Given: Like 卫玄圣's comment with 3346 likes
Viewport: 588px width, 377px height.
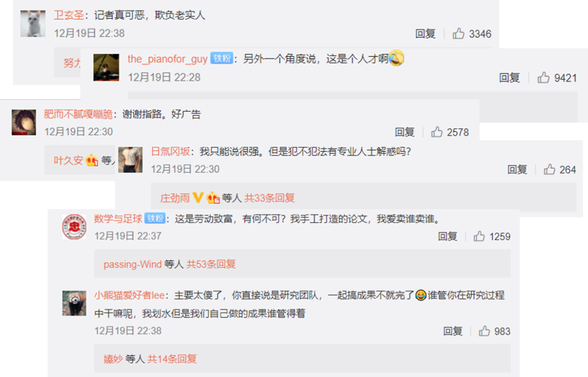Looking at the screenshot, I should point(458,34).
